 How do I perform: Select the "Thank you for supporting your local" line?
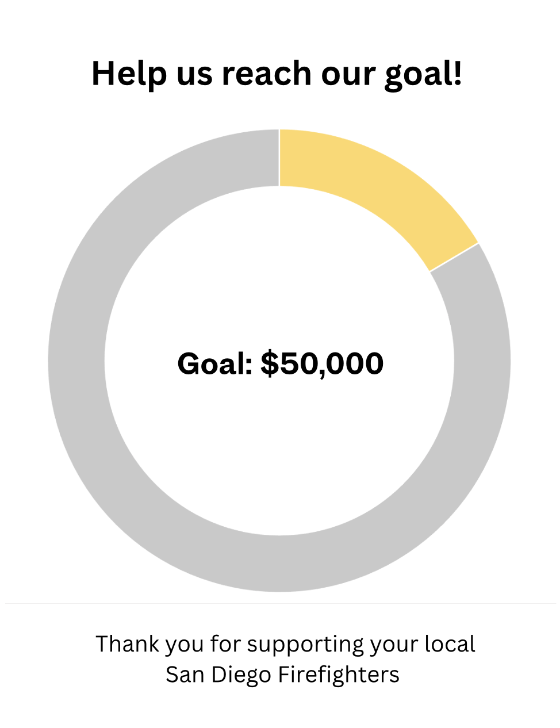click(x=285, y=644)
